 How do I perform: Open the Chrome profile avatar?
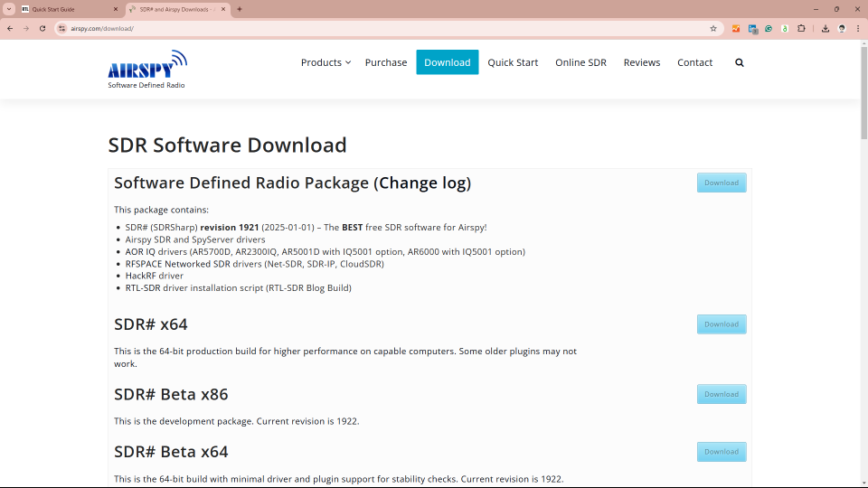(x=842, y=28)
